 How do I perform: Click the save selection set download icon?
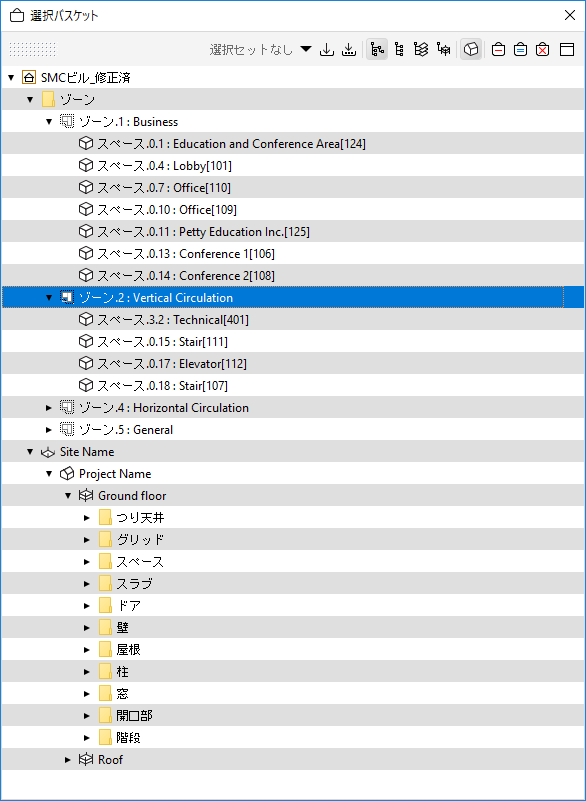point(326,50)
